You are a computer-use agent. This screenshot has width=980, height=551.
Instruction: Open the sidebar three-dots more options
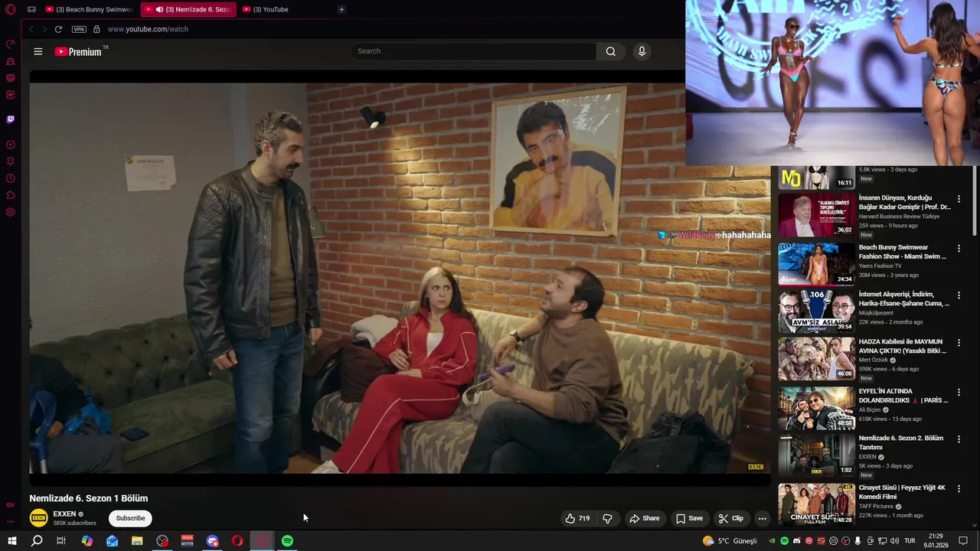tap(11, 522)
